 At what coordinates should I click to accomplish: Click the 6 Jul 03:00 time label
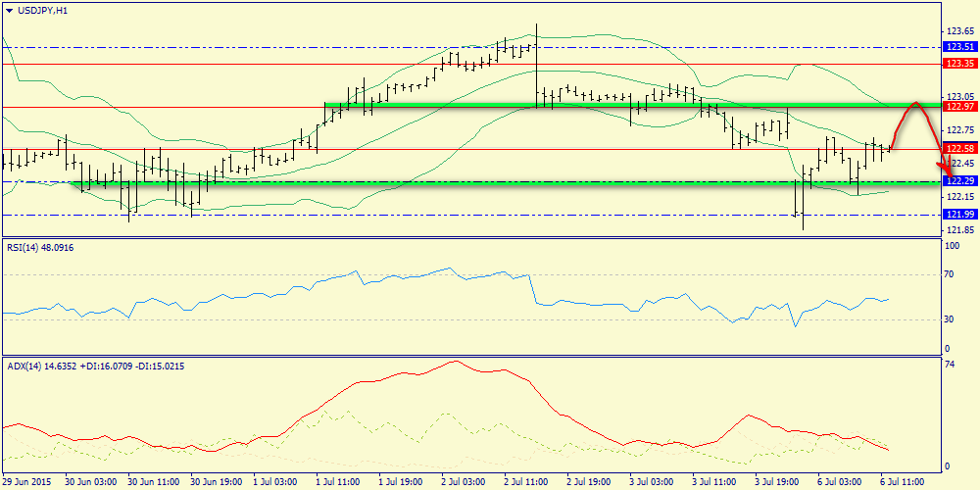pos(838,482)
